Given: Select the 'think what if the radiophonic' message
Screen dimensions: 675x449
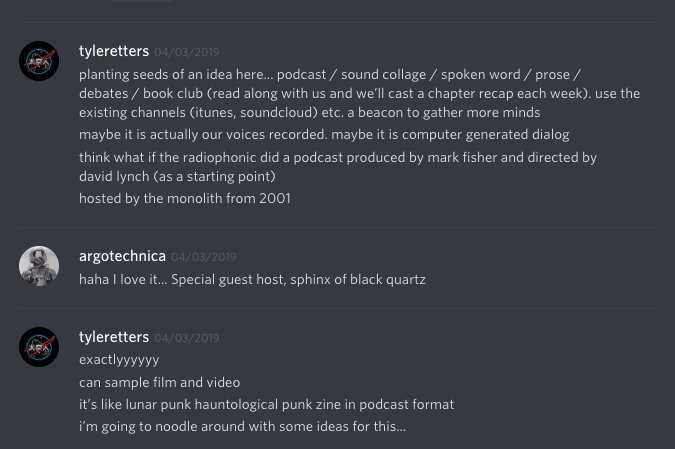Looking at the screenshot, I should [x=338, y=167].
